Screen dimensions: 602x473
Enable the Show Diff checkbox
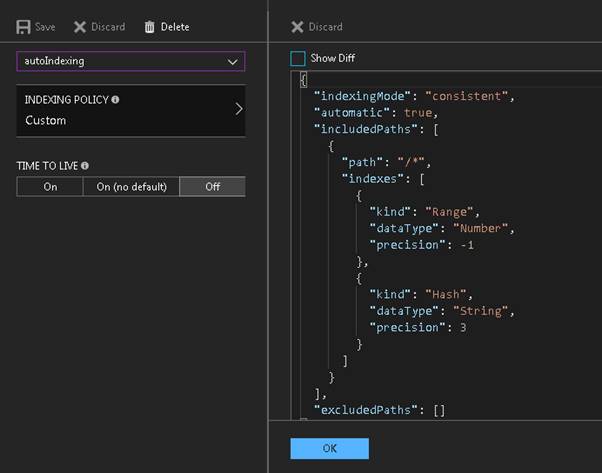(298, 58)
